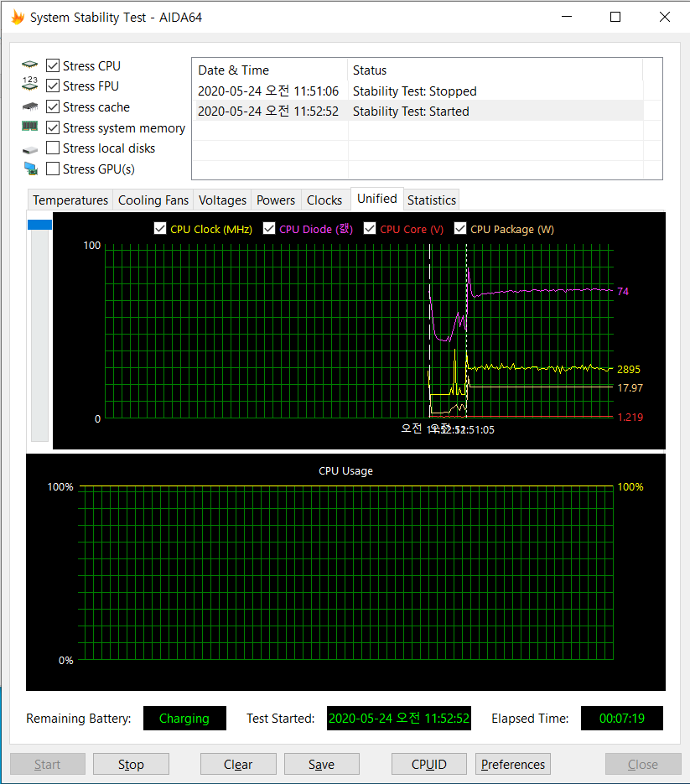Enable the Stress local disks checkbox
The height and width of the screenshot is (784, 690).
(x=53, y=148)
